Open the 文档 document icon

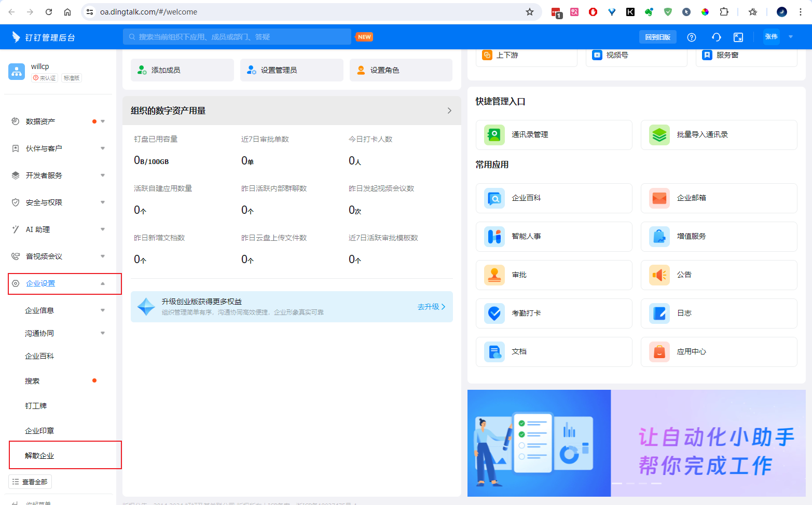[x=494, y=352]
